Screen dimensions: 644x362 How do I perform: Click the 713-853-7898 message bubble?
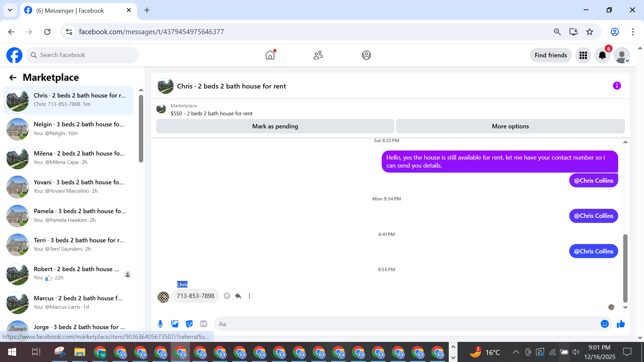(196, 296)
